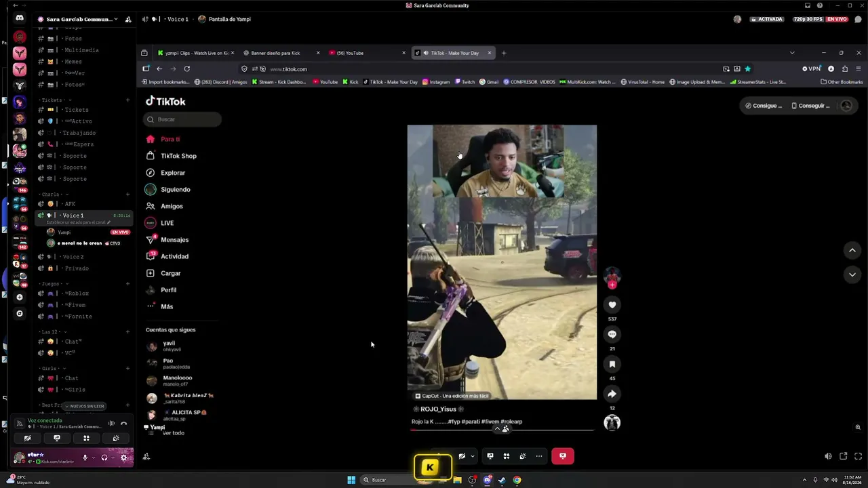Create a channel in the Girls category
Viewport: 868px width, 488px height.
[x=127, y=369]
